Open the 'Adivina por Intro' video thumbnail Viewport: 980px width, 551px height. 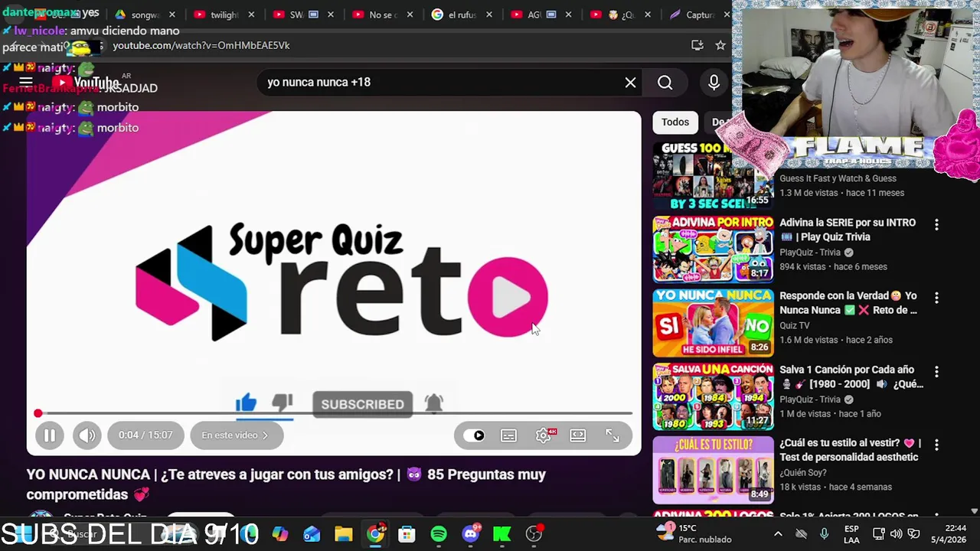[713, 249]
